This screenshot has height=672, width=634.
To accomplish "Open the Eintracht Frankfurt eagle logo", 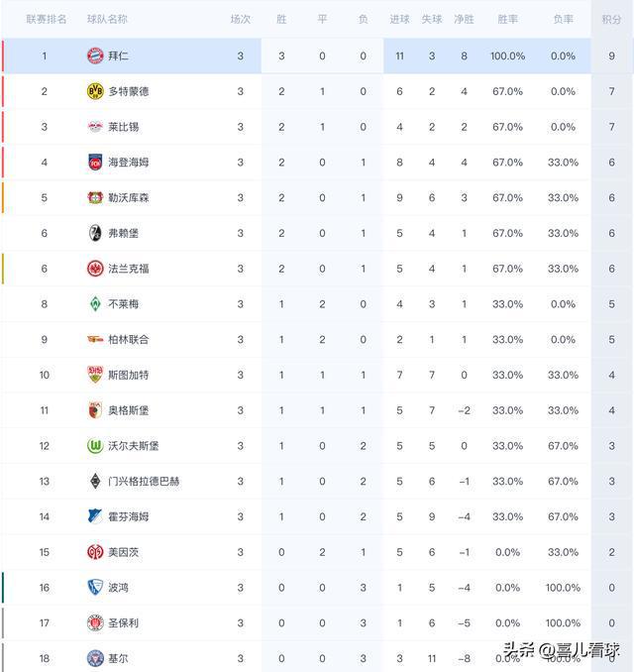I will point(95,269).
